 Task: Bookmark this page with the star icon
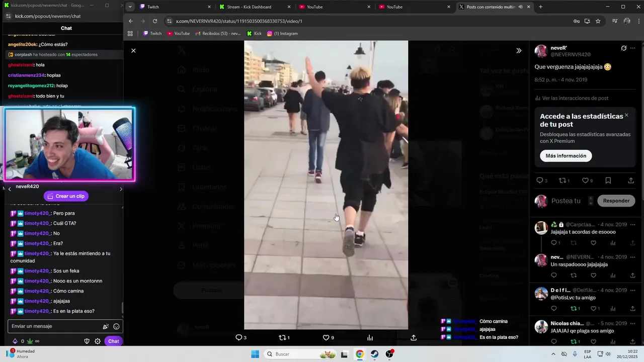(x=598, y=21)
